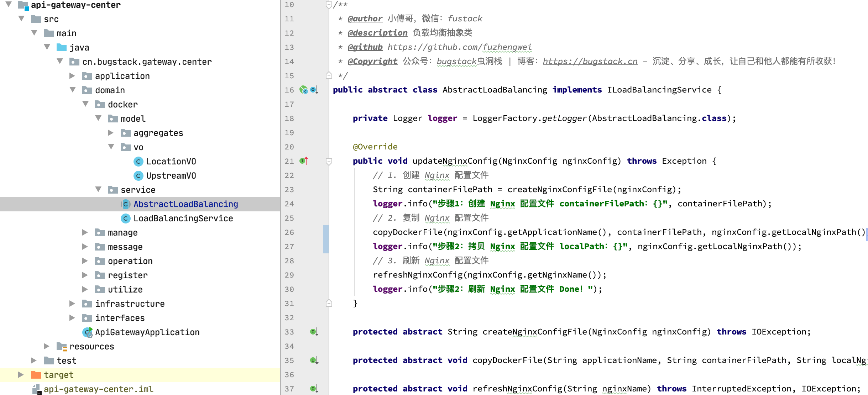868x395 pixels.
Task: Toggle the Javadoc comment fold at line 10
Action: coord(329,5)
